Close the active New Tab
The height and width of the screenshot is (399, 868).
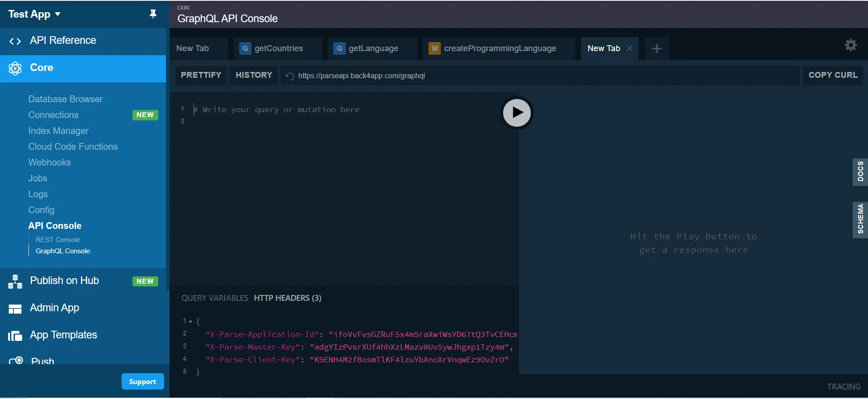point(629,48)
